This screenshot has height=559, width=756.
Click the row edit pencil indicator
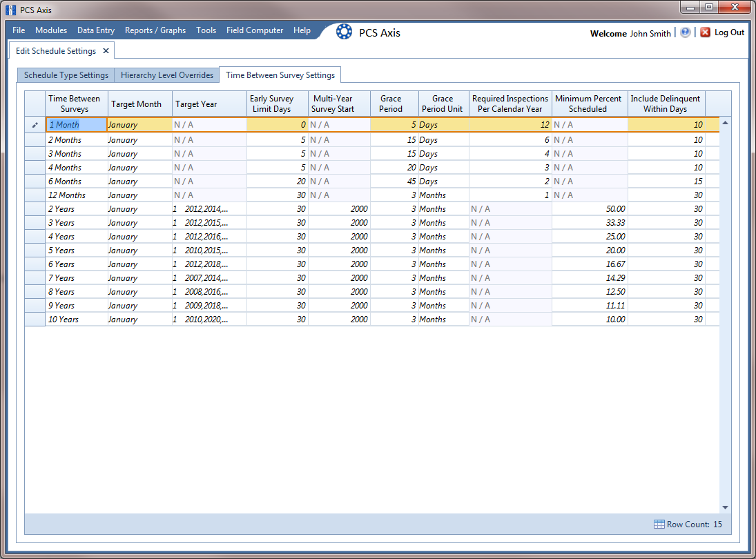point(35,125)
